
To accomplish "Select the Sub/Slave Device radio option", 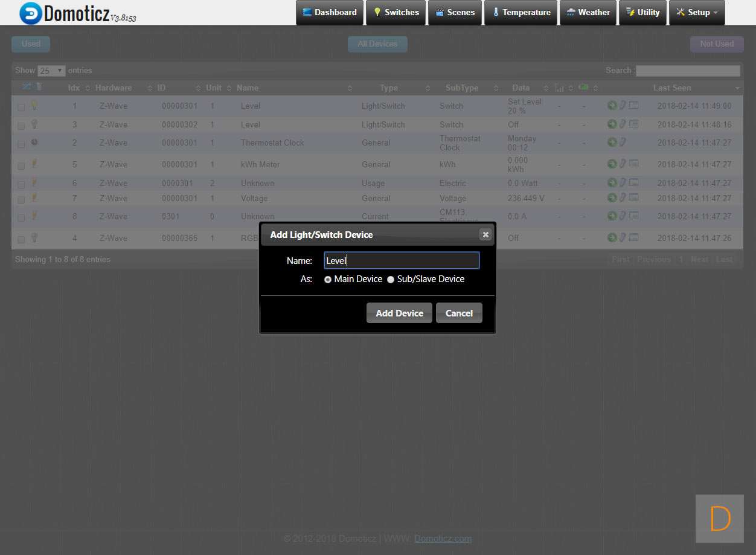I will click(x=391, y=280).
